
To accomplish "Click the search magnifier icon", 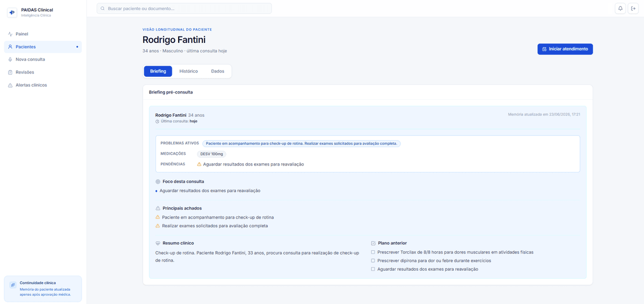I will tap(103, 9).
